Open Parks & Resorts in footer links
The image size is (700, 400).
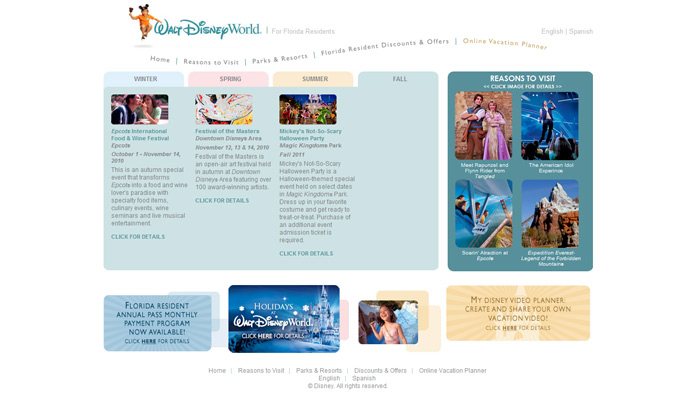[x=319, y=371]
